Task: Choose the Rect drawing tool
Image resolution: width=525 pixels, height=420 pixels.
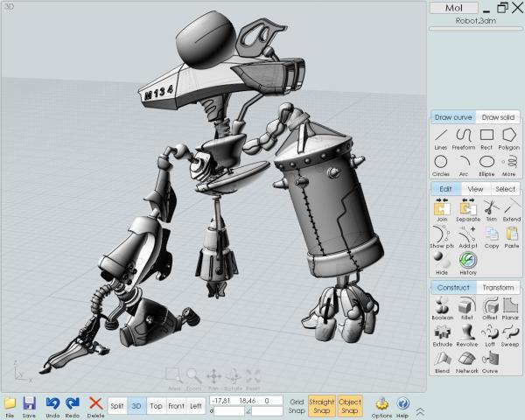Action: click(x=486, y=139)
